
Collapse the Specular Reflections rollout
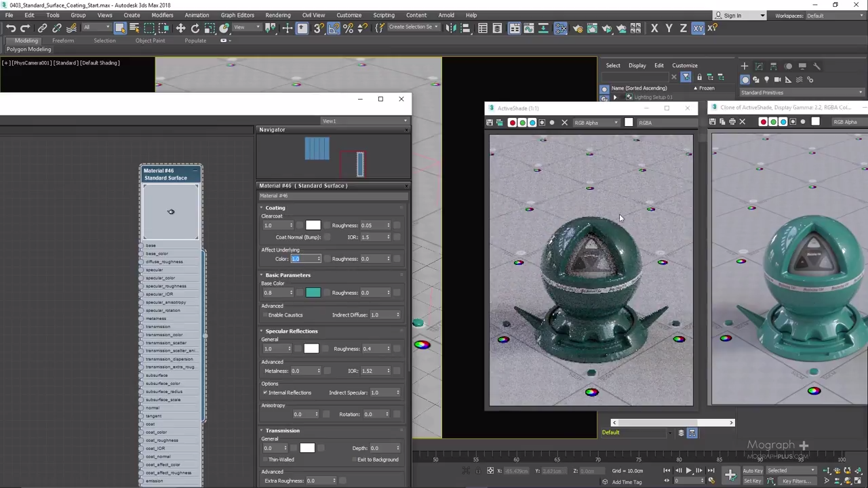(x=262, y=331)
